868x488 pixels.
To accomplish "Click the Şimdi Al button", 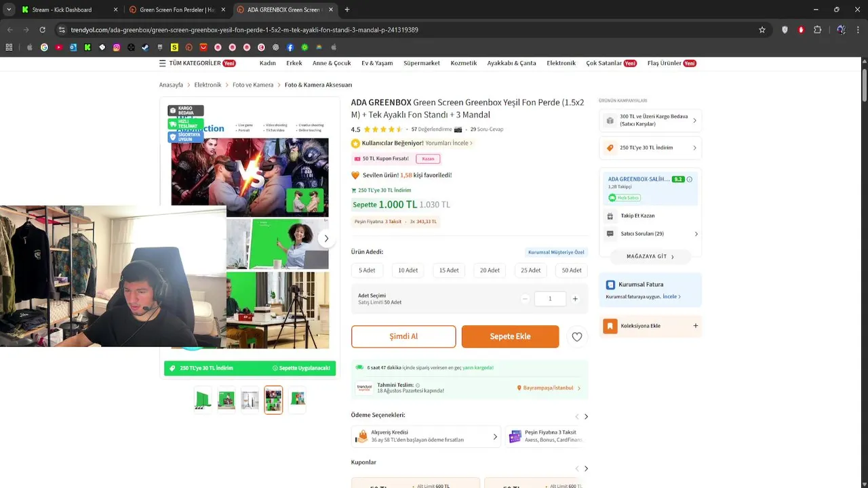I will [403, 337].
